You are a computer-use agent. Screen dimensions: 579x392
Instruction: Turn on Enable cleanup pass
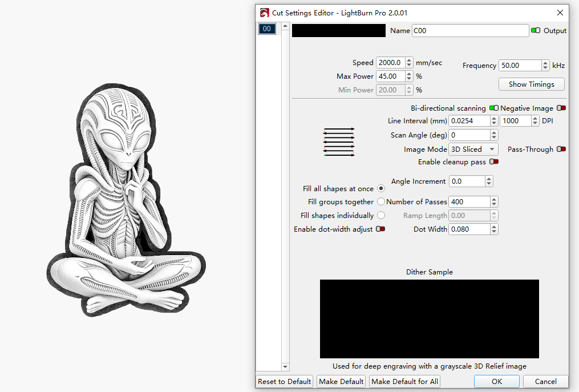[x=493, y=161]
